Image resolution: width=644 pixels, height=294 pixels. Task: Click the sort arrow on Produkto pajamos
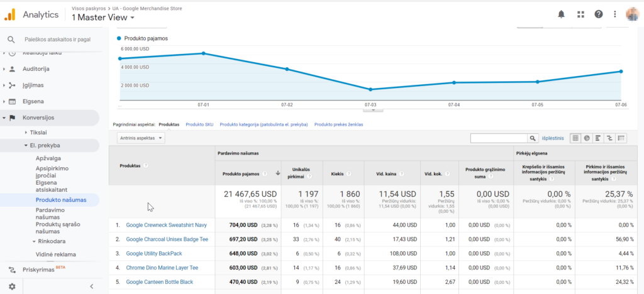[277, 173]
